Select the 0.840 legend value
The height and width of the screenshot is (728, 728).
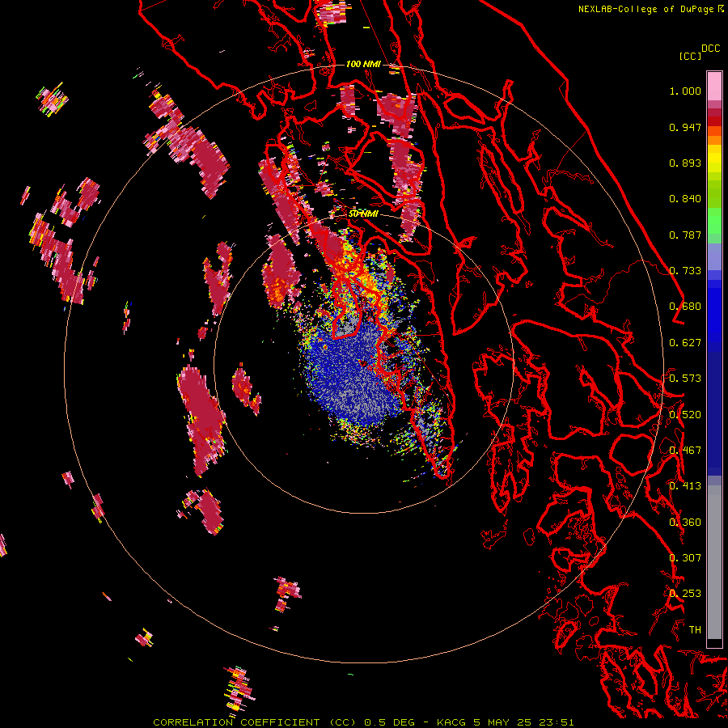(685, 199)
